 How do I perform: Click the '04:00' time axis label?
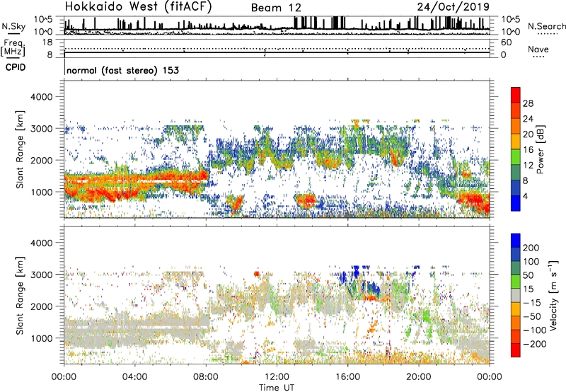[x=135, y=377]
